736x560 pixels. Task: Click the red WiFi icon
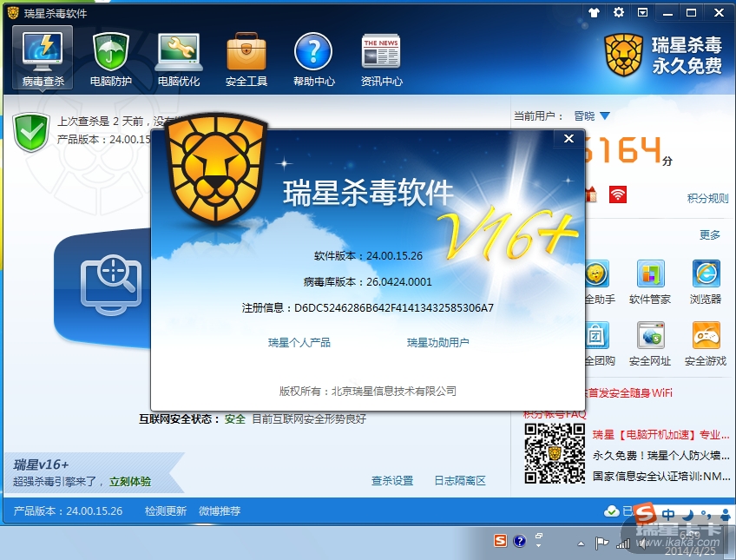pyautogui.click(x=618, y=194)
